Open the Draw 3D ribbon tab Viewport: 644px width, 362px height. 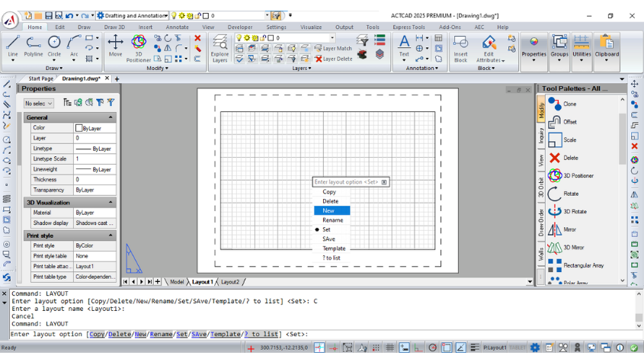pos(114,27)
